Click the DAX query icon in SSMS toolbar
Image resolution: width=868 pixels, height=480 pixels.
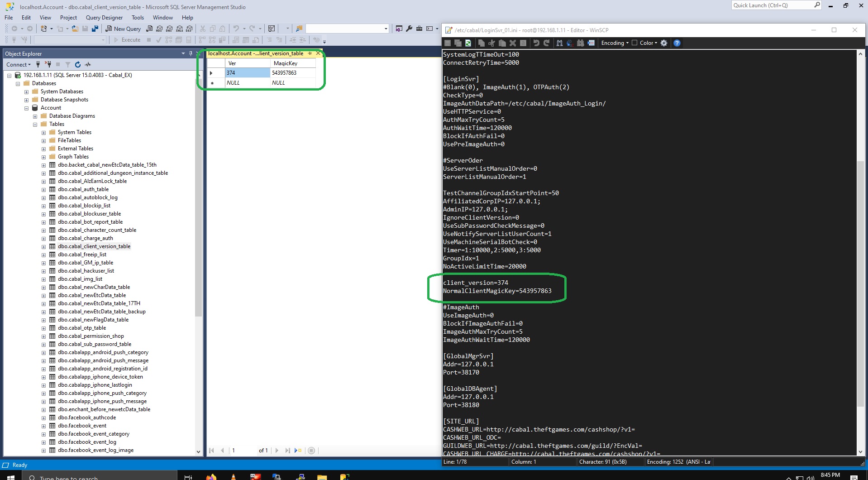tap(189, 29)
